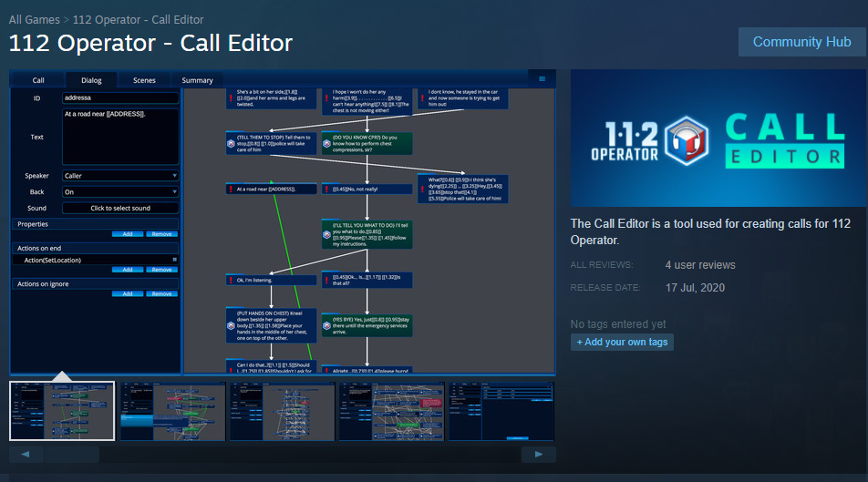Screen dimensions: 868x482
Task: Switch to the Dialog tab
Action: point(91,80)
